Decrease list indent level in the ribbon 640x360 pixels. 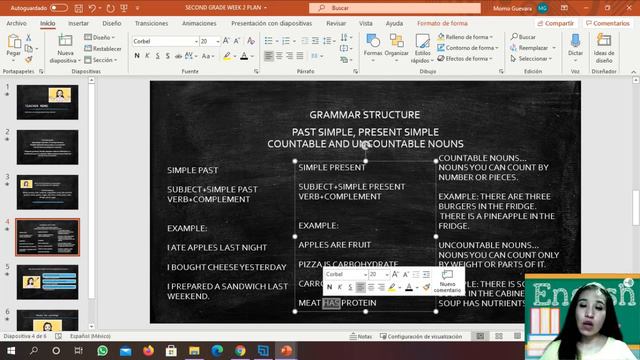[x=305, y=41]
